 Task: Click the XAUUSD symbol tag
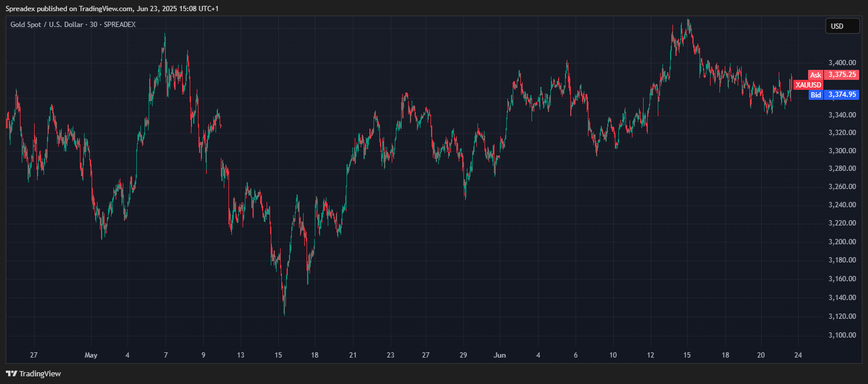809,85
